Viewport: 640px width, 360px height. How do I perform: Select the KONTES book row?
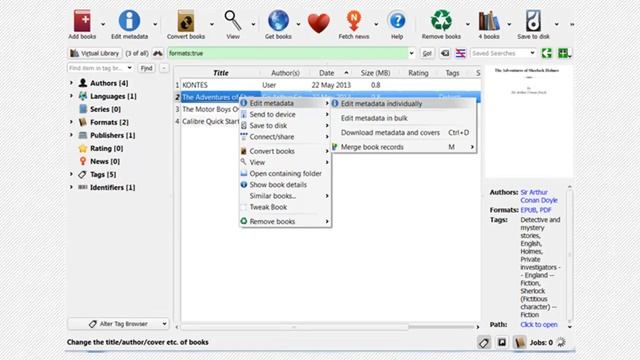coord(331,85)
